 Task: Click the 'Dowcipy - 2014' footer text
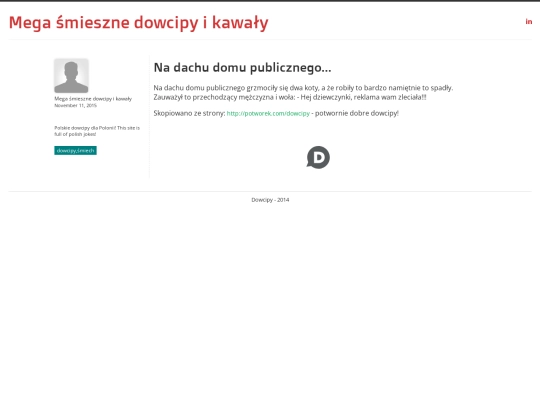270,200
